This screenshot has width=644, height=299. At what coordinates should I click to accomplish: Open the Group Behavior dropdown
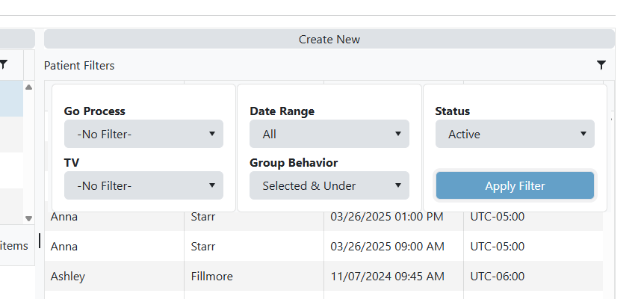pos(329,185)
